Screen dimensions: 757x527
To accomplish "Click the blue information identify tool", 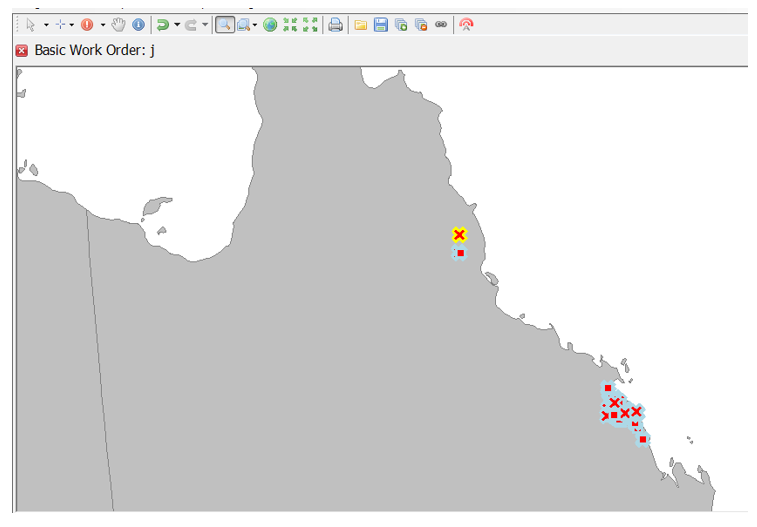I will 138,25.
